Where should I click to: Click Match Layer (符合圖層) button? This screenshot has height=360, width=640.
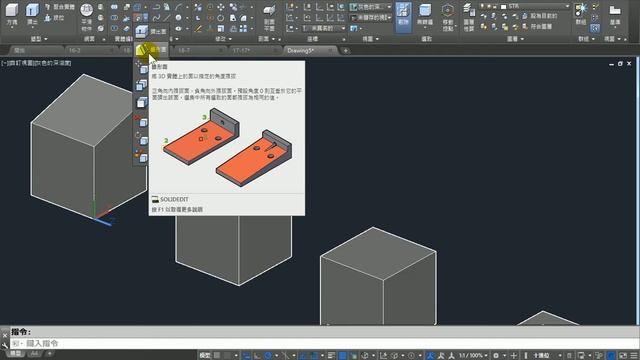coord(537,27)
